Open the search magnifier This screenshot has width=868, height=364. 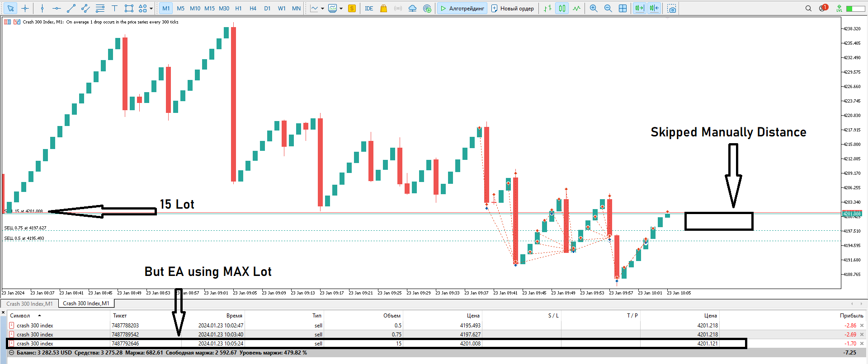pos(808,8)
